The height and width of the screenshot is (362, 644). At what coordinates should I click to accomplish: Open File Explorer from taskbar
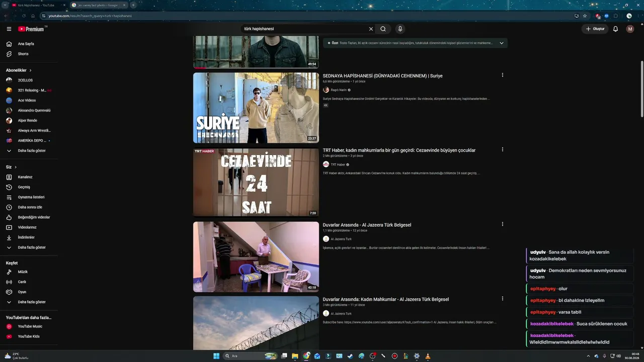point(295,356)
